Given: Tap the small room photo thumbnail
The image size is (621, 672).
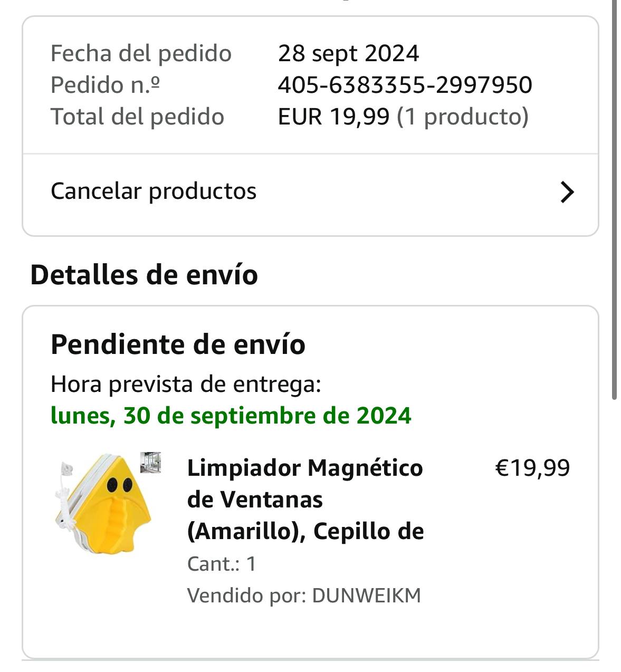Looking at the screenshot, I should (x=150, y=463).
